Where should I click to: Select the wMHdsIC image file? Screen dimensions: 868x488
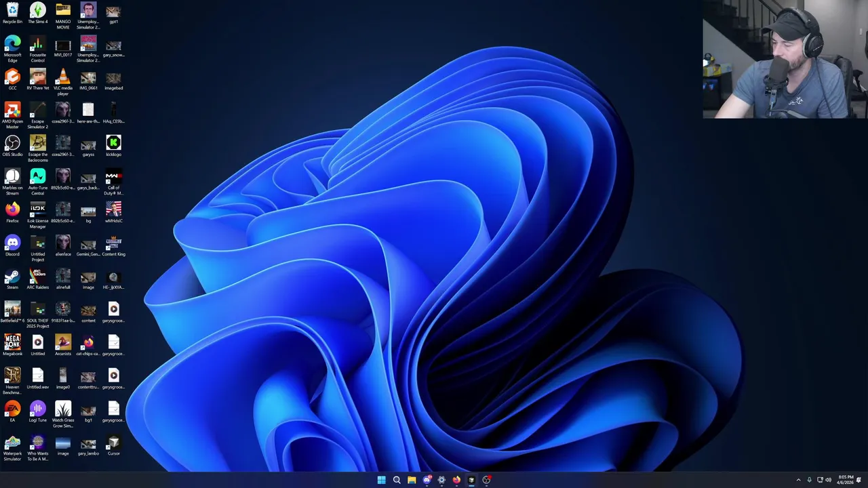point(113,213)
